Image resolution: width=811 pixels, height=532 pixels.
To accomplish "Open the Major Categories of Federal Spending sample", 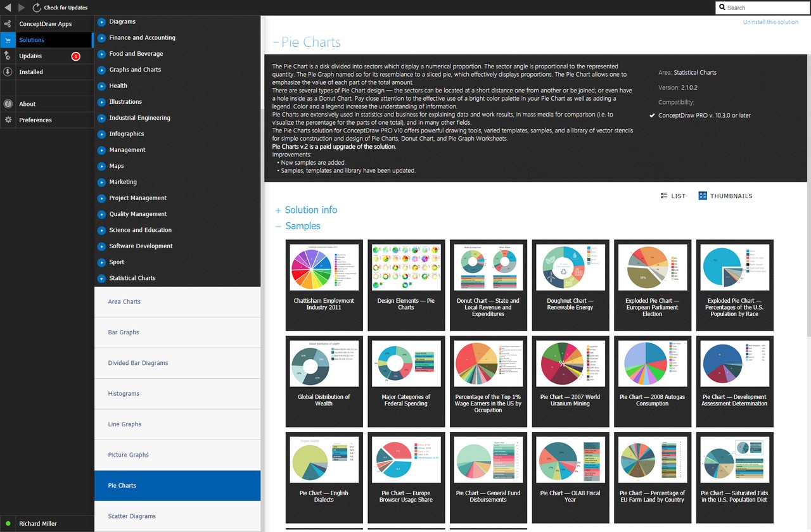I will pos(406,381).
